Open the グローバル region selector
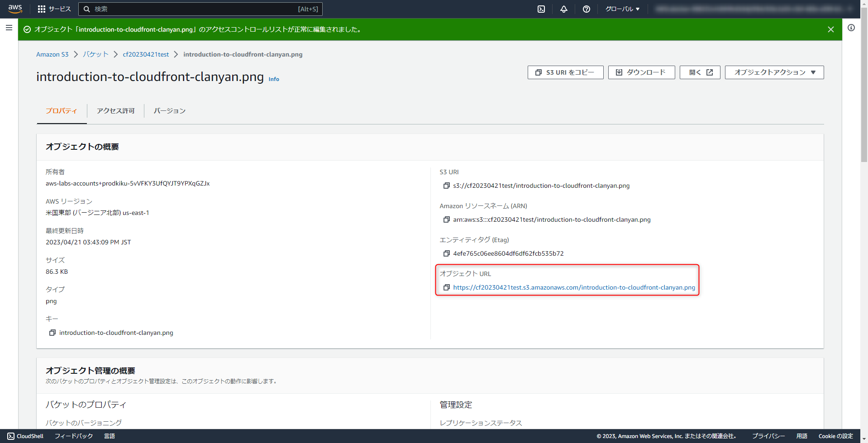868x443 pixels. 622,9
